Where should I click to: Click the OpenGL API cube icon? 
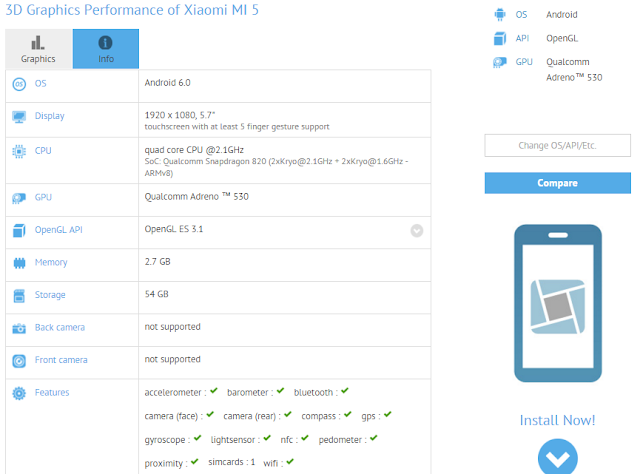pos(19,231)
